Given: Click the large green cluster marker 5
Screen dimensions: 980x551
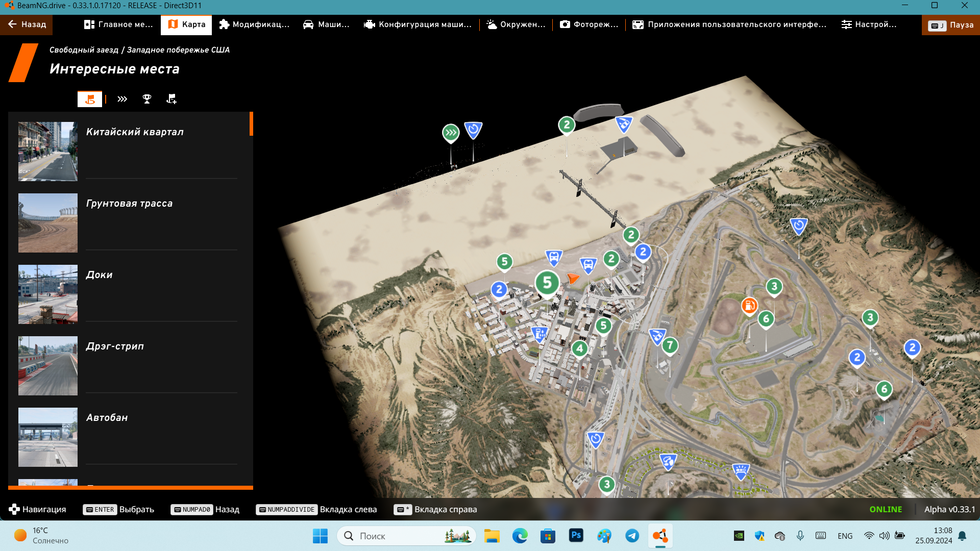Looking at the screenshot, I should click(x=547, y=282).
